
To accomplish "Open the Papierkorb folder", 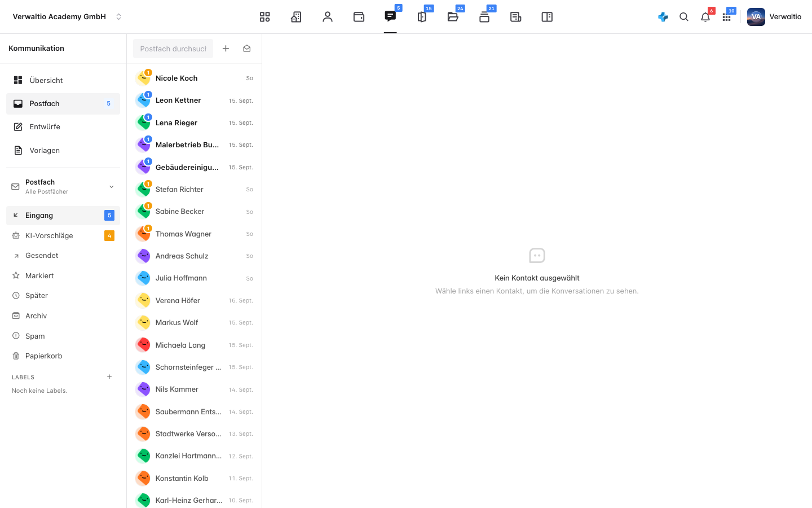I will click(63, 356).
